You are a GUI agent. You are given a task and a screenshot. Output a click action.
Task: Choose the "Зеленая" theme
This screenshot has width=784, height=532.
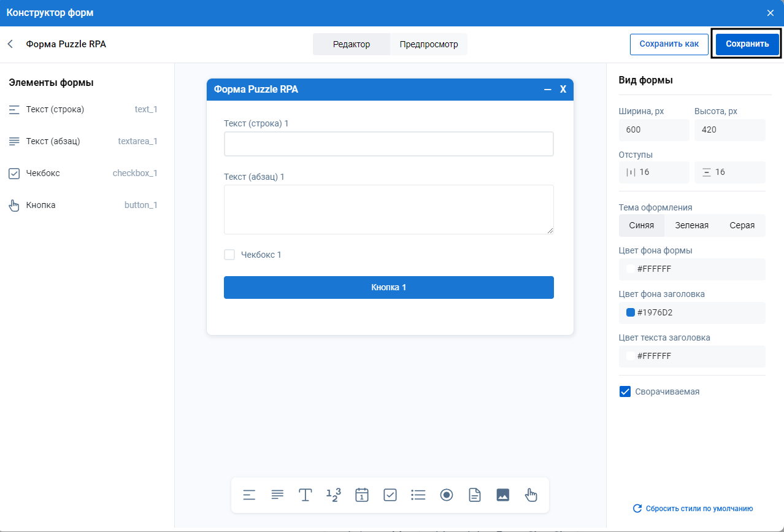(692, 225)
